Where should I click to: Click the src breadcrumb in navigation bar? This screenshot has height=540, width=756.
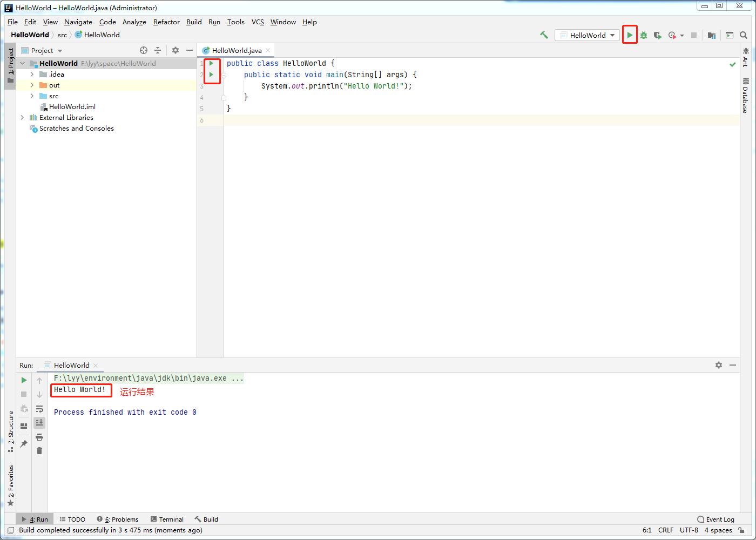click(x=62, y=35)
